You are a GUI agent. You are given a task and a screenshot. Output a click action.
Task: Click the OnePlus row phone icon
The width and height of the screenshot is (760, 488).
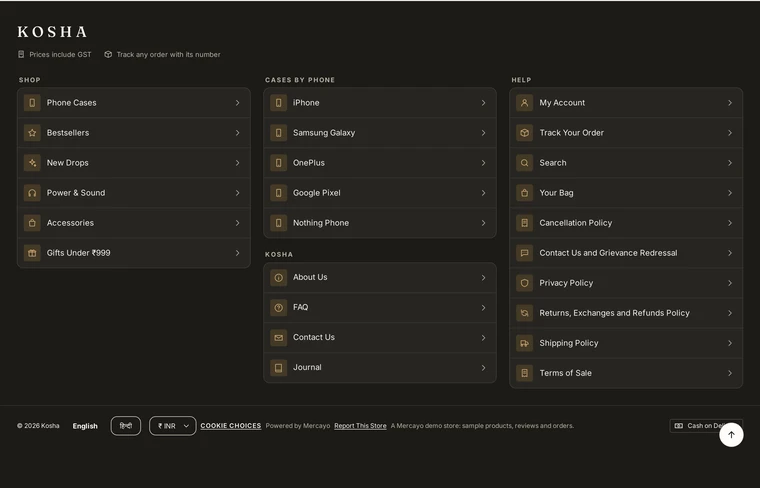point(278,163)
